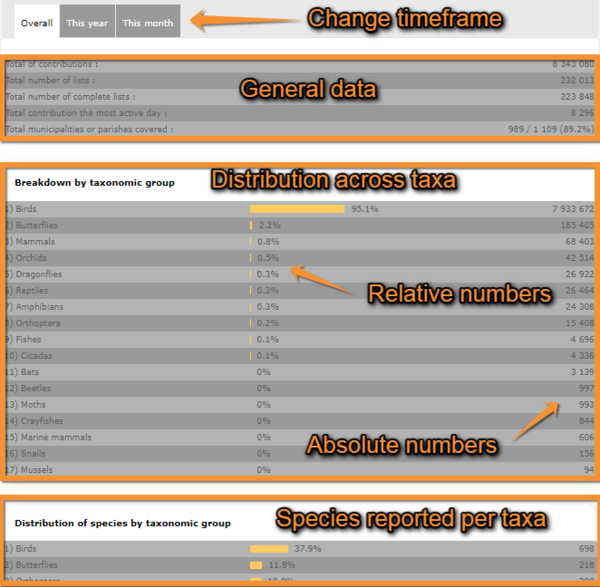Click the Moths absolute count 993
The width and height of the screenshot is (600, 587).
583,404
